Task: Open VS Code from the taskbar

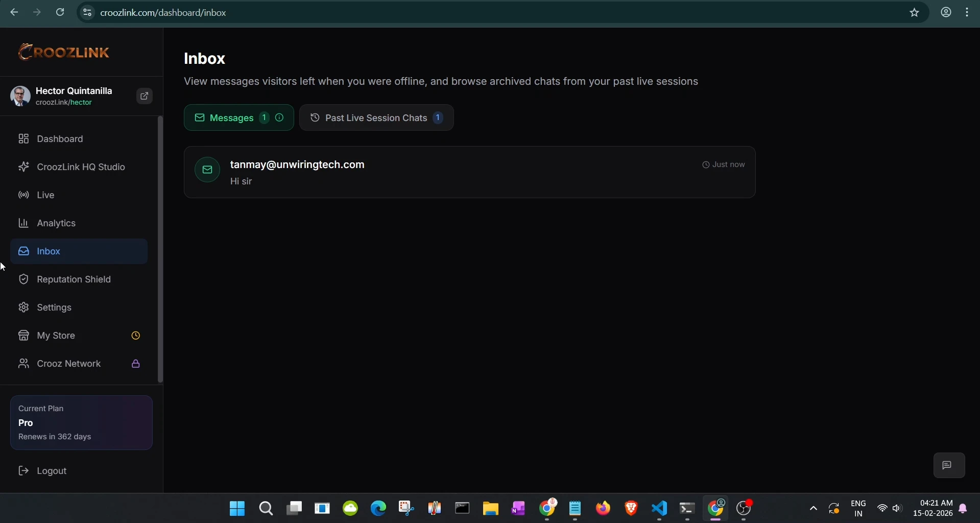Action: (659, 509)
